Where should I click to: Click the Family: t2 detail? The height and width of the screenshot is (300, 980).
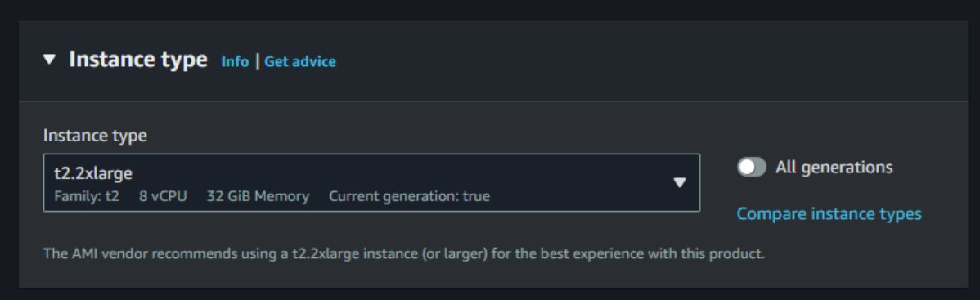86,196
